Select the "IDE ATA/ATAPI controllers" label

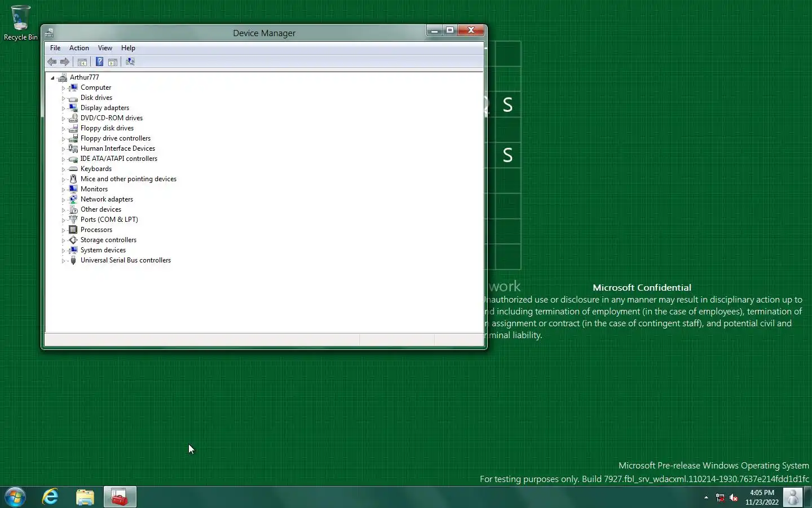(119, 159)
